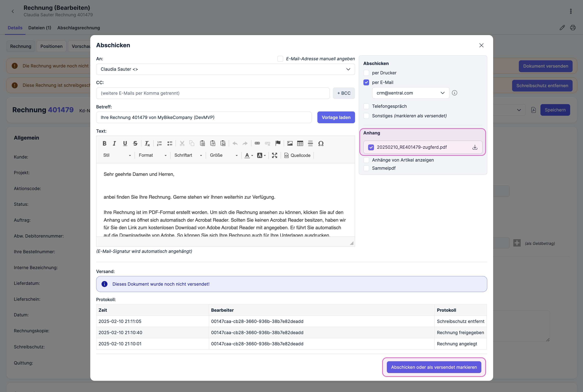Check the Sammelpdf option
Viewport: 583px width, 392px height.
(366, 168)
